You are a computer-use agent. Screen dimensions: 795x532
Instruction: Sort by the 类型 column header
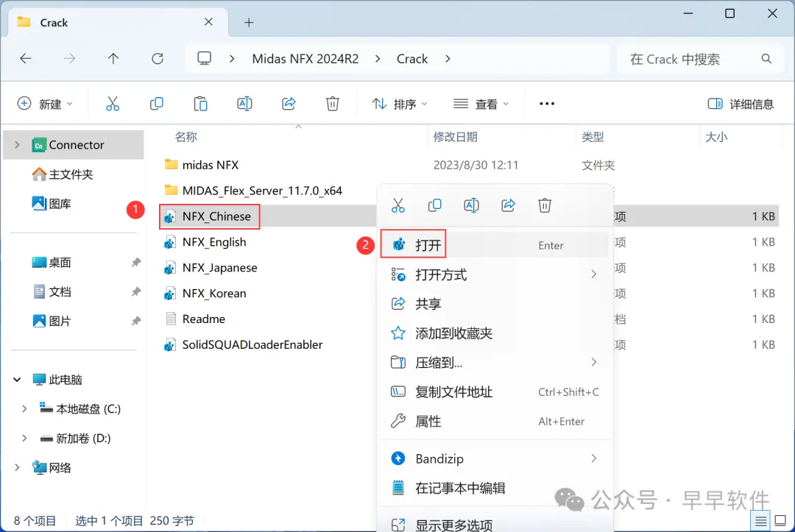point(592,137)
